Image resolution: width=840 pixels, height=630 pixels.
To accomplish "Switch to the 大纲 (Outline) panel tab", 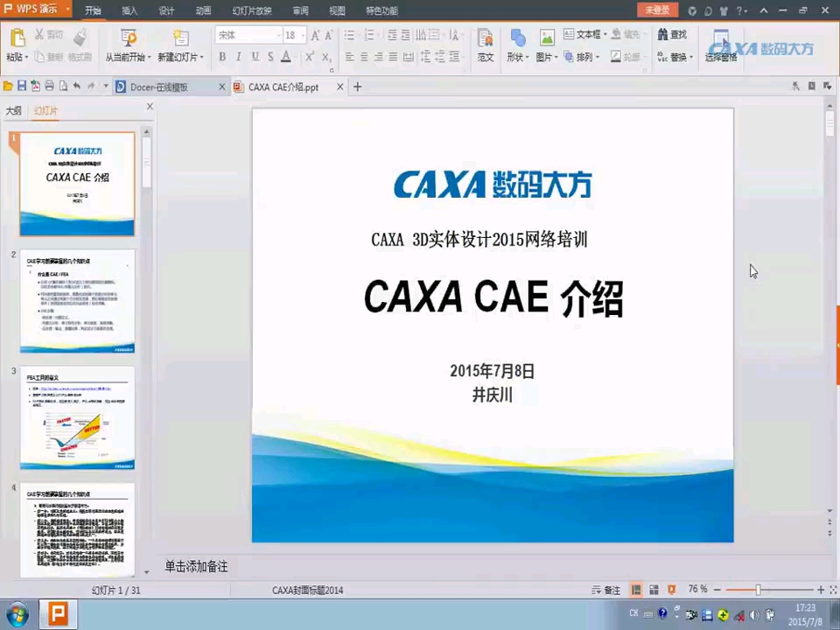I will (x=13, y=110).
